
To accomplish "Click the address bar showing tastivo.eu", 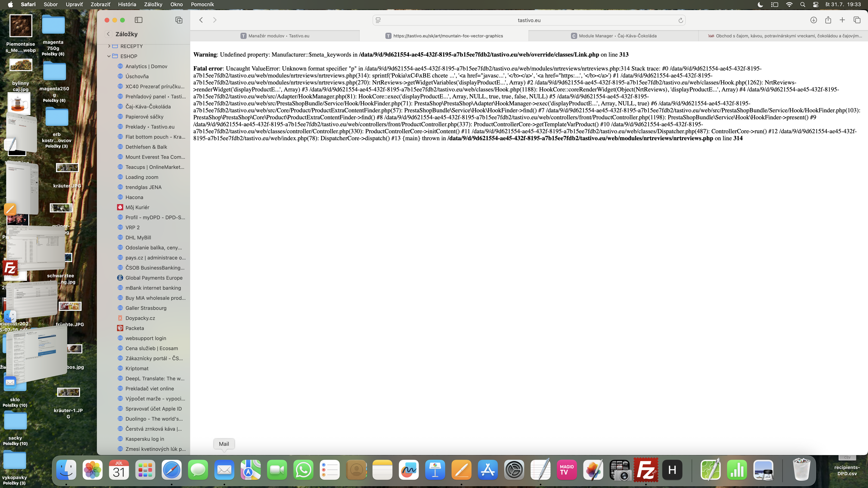I will point(529,21).
